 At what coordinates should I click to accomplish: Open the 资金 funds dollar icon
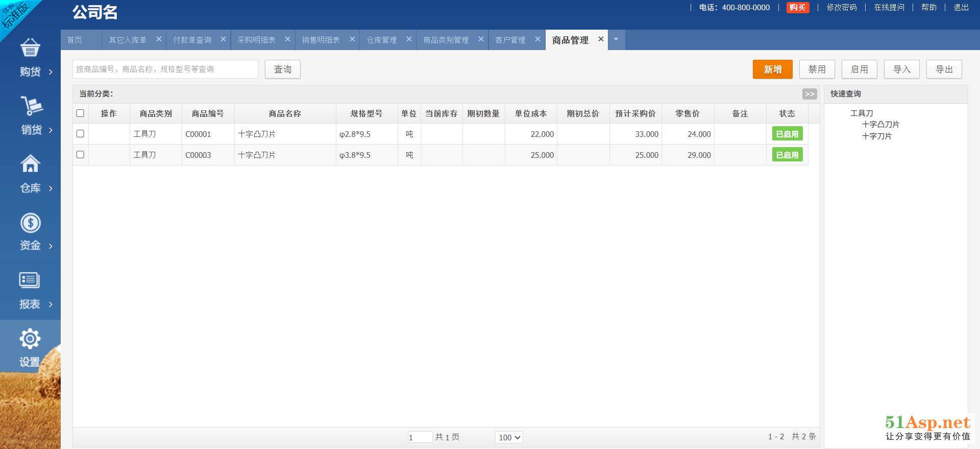(x=30, y=223)
